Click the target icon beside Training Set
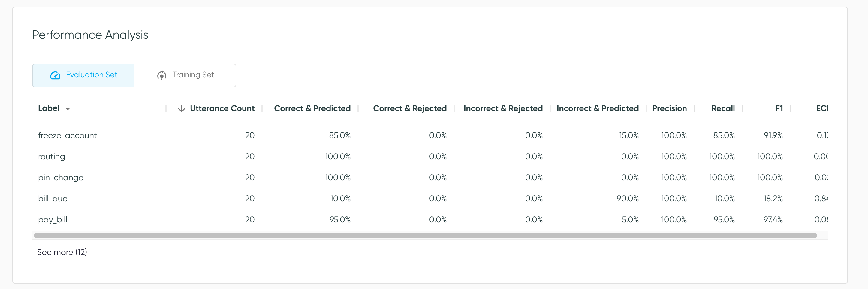Viewport: 868px width, 289px height. (x=161, y=75)
